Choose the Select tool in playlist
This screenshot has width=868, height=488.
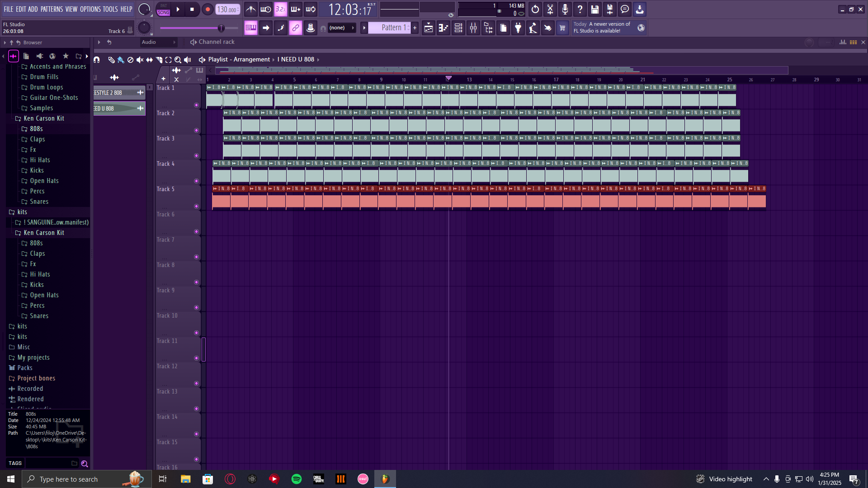tap(168, 60)
